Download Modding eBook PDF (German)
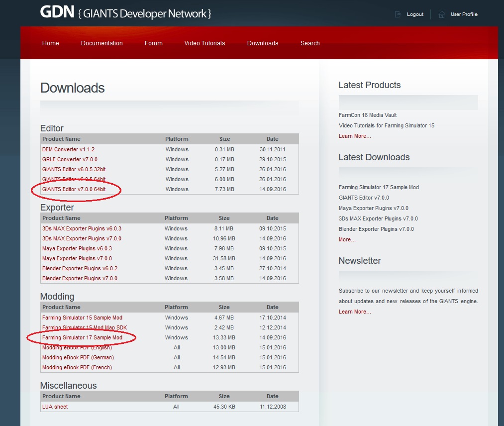504x426 pixels. [78, 357]
